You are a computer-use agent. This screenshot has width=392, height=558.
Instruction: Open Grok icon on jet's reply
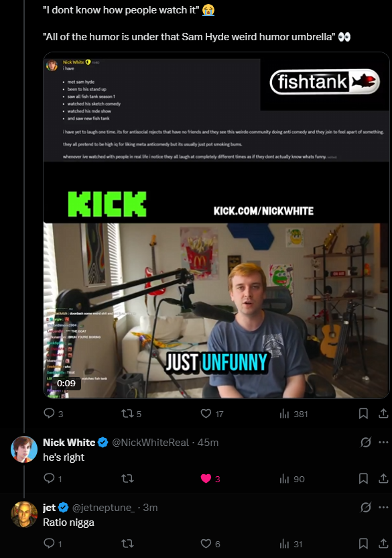click(x=366, y=507)
